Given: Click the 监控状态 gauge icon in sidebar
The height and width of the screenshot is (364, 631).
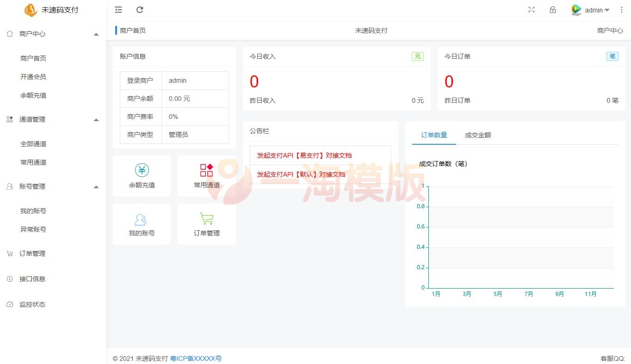Looking at the screenshot, I should [10, 304].
